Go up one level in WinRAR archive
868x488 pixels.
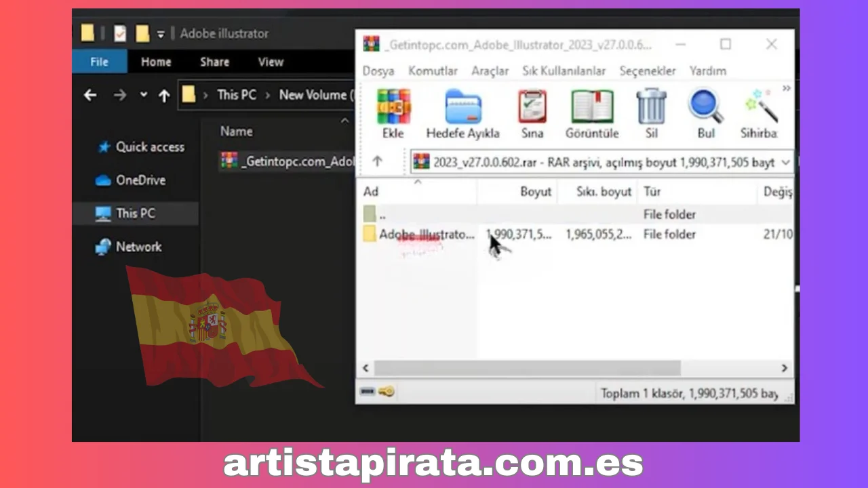point(377,161)
